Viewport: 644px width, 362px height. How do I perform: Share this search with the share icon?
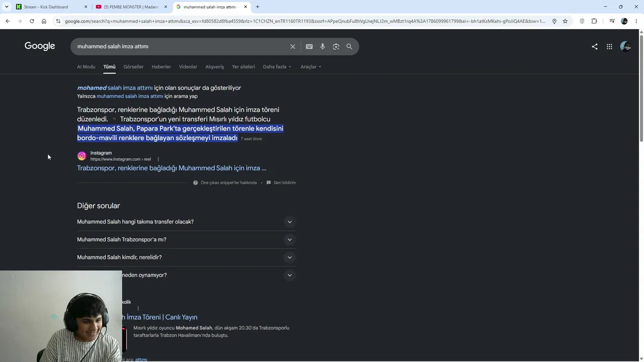595,46
